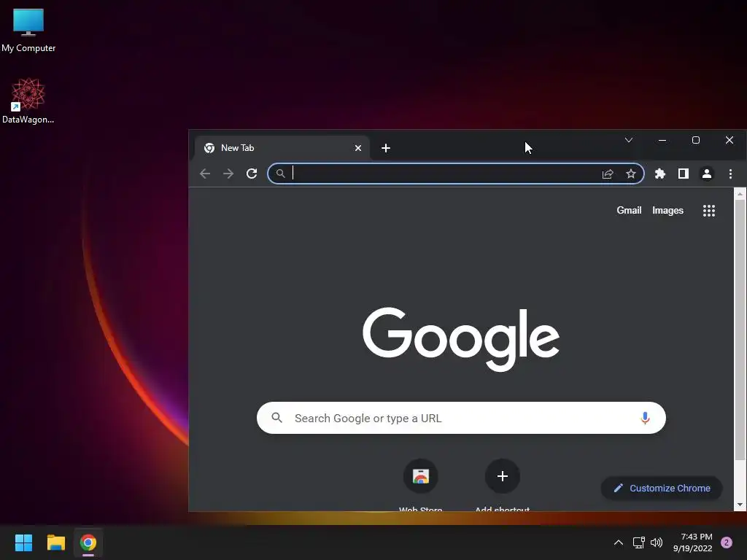Click the magnifier icon in Google search box
747x560 pixels.
[276, 418]
